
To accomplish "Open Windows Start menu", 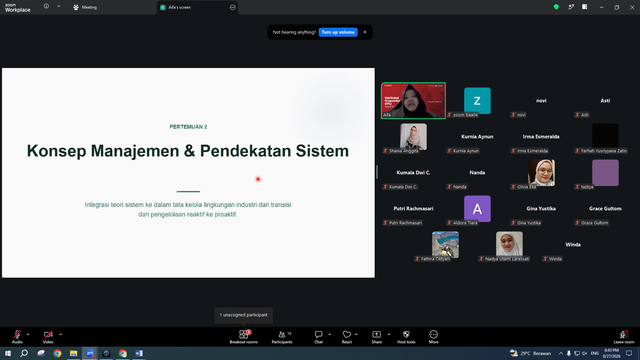I will click(8, 353).
